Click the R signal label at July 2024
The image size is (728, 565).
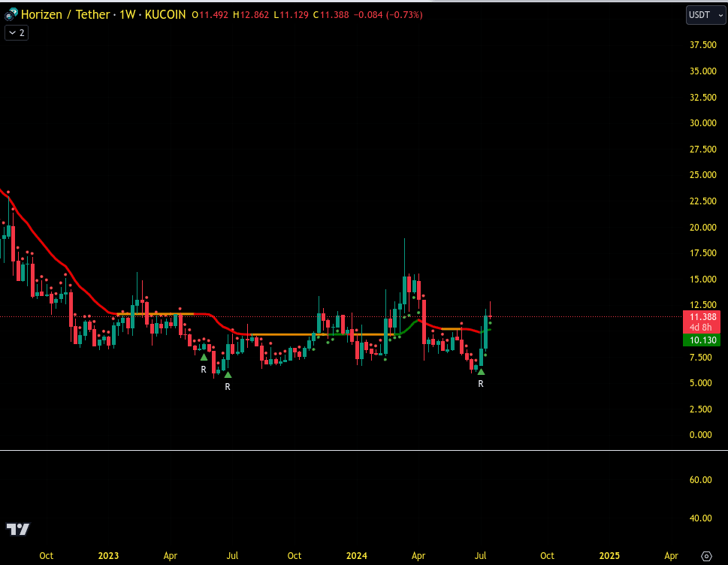point(481,384)
